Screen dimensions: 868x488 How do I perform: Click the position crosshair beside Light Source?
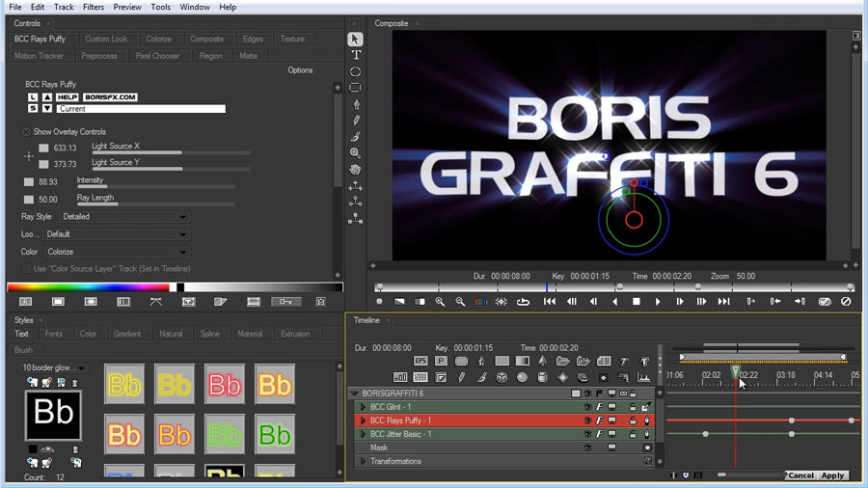click(29, 156)
